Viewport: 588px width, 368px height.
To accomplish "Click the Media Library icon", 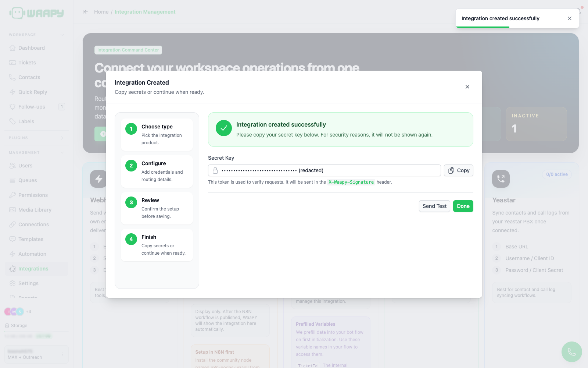I will point(12,210).
